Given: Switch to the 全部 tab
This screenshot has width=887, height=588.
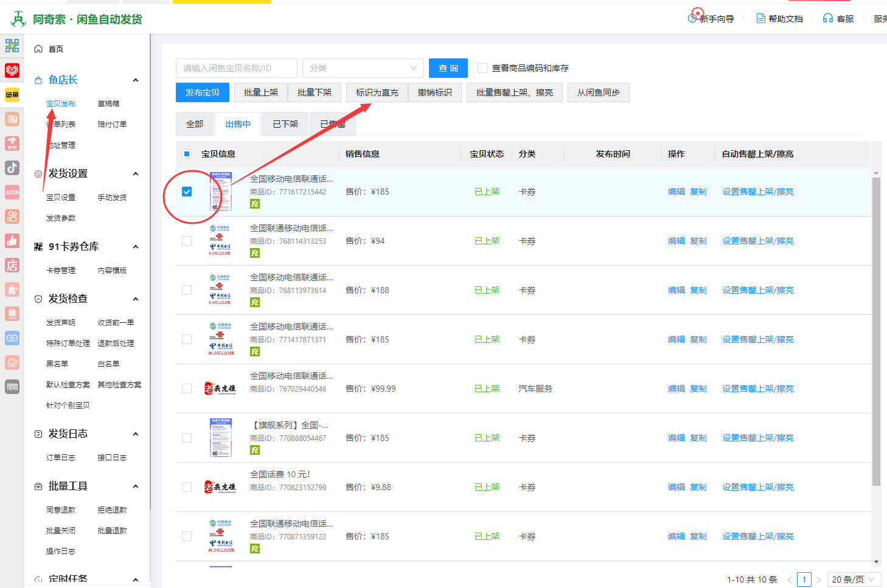Looking at the screenshot, I should click(x=195, y=124).
